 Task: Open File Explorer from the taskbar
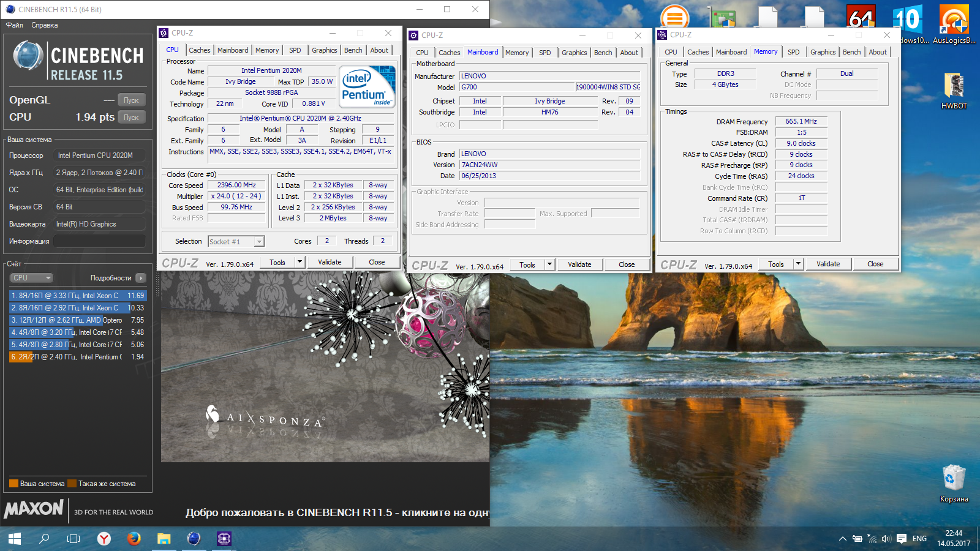coord(164,539)
